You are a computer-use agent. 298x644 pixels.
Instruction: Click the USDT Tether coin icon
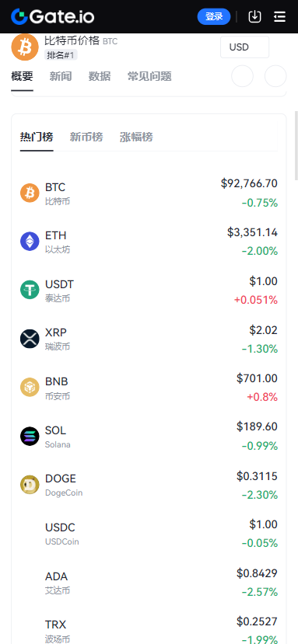point(30,290)
